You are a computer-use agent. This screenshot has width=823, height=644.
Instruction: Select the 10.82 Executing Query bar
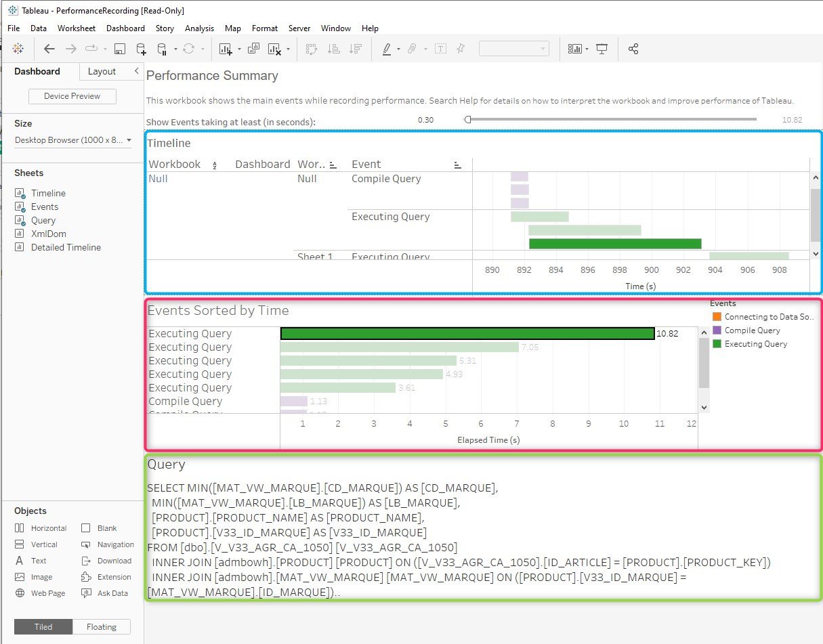coord(467,333)
